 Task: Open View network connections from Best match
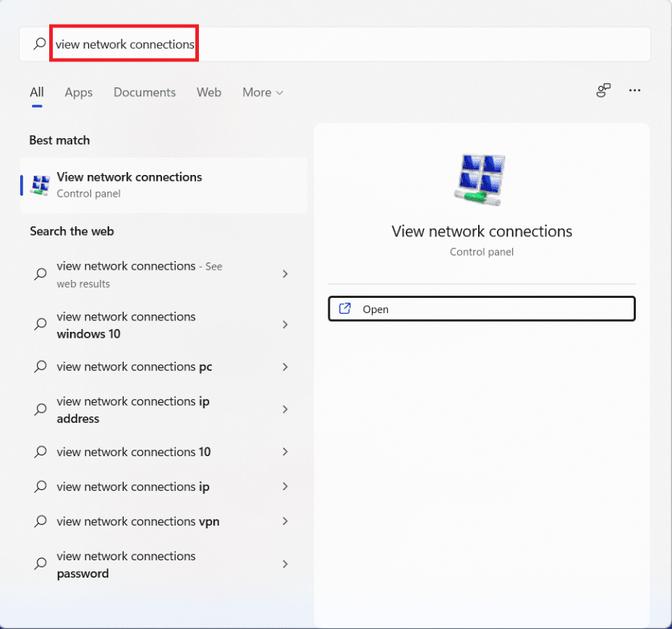(x=129, y=184)
